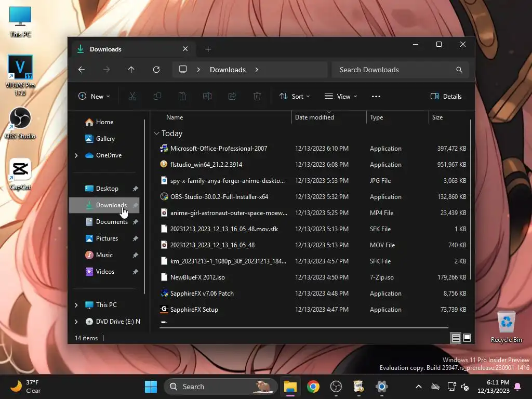Toggle the Details pane
This screenshot has width=532, height=399.
click(446, 96)
